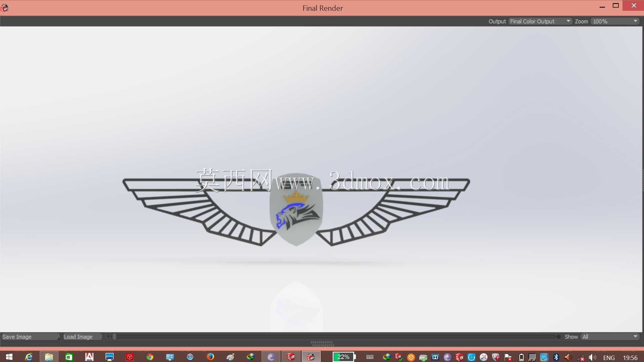Click the 19:56 clock in the tray
This screenshot has height=362, width=644.
[x=630, y=358]
